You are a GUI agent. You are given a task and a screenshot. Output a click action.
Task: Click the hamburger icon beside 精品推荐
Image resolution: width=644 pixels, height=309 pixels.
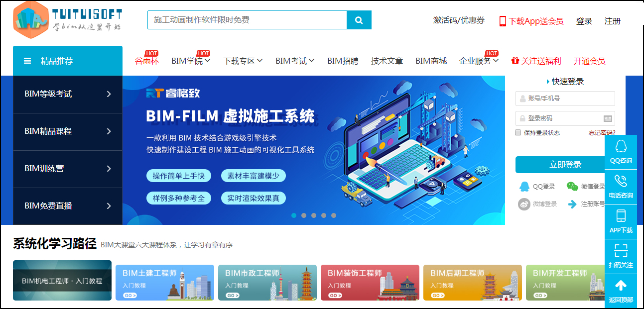tap(27, 61)
